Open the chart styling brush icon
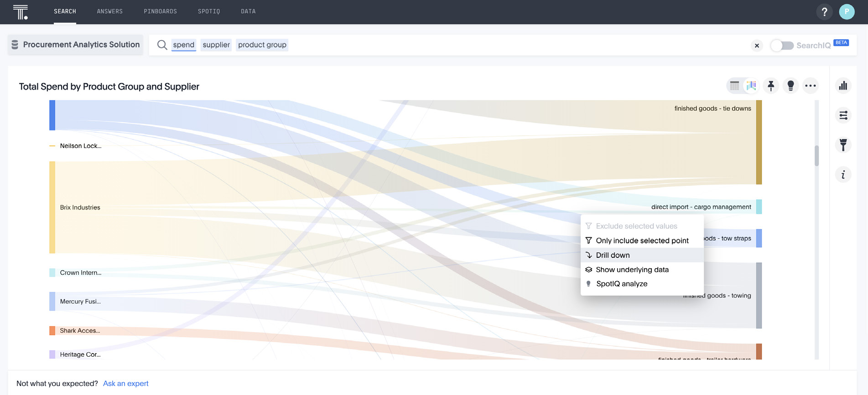868x395 pixels. tap(843, 145)
